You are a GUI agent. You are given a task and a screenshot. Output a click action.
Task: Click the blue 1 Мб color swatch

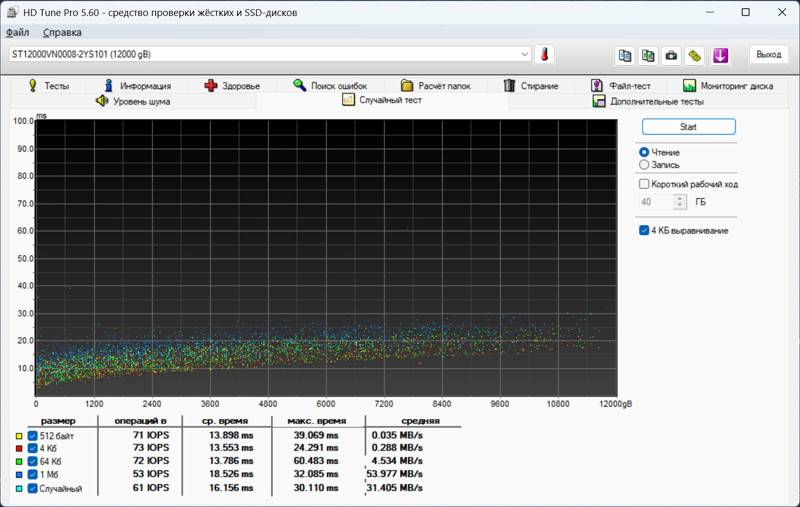[19, 474]
